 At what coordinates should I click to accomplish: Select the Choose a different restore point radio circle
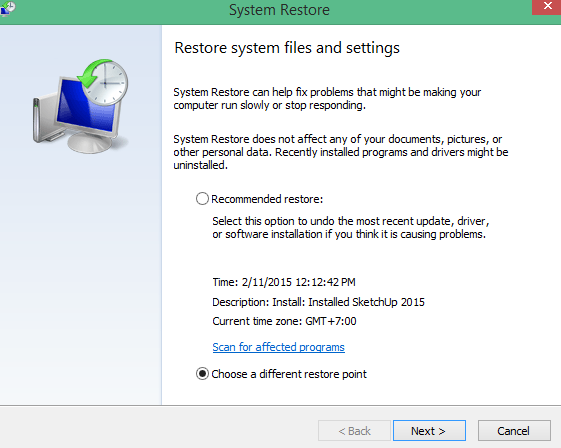pos(202,374)
